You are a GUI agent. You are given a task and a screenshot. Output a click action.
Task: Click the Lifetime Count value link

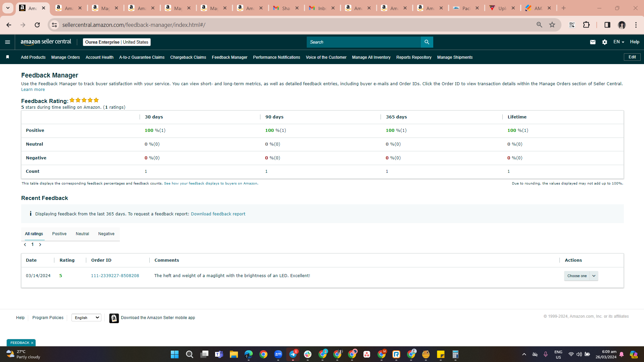509,171
